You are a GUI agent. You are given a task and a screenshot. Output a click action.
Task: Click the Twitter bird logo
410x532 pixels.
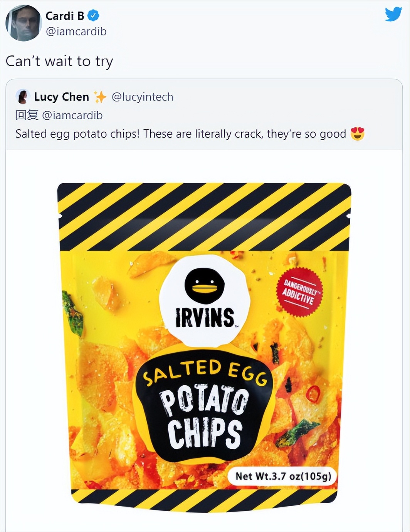393,14
